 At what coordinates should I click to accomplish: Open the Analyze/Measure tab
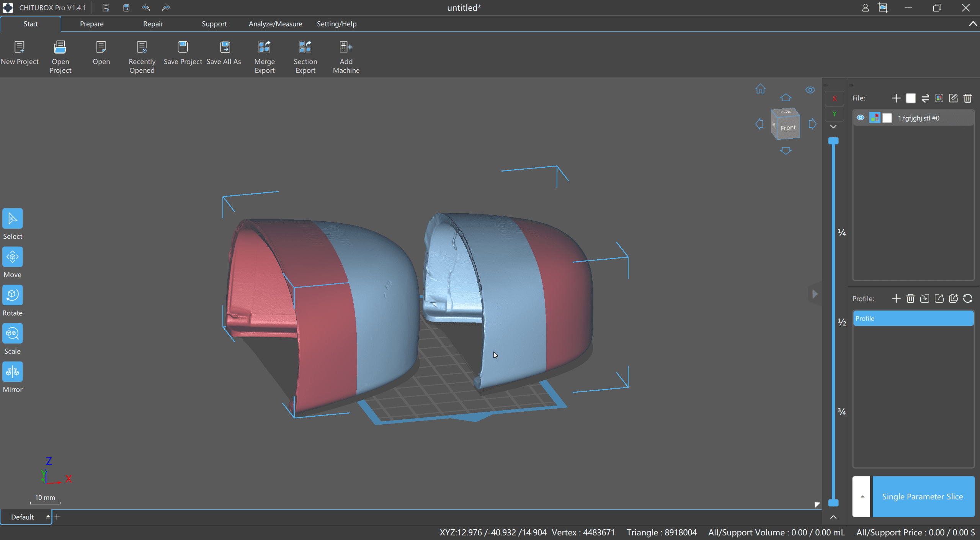275,24
